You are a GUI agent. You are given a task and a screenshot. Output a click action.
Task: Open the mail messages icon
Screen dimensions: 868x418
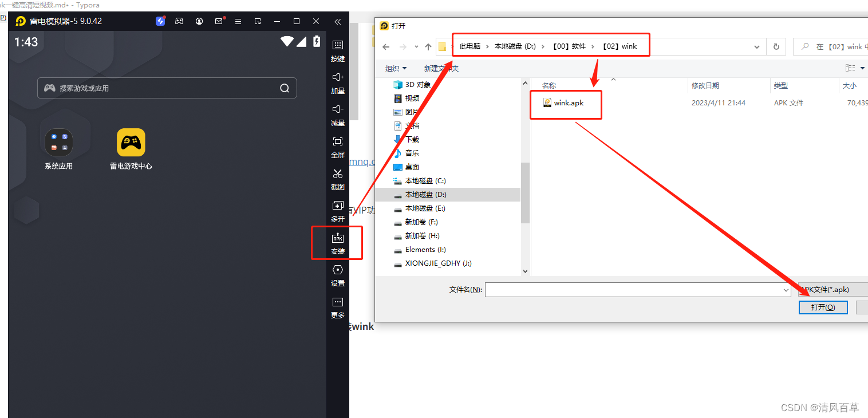pos(219,21)
